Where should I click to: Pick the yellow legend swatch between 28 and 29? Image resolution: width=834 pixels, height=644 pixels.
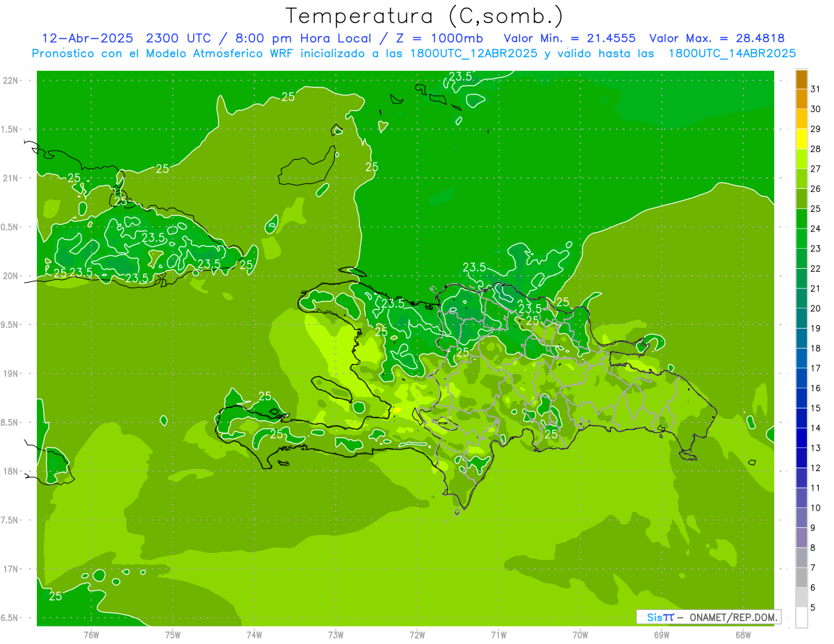[x=801, y=139]
